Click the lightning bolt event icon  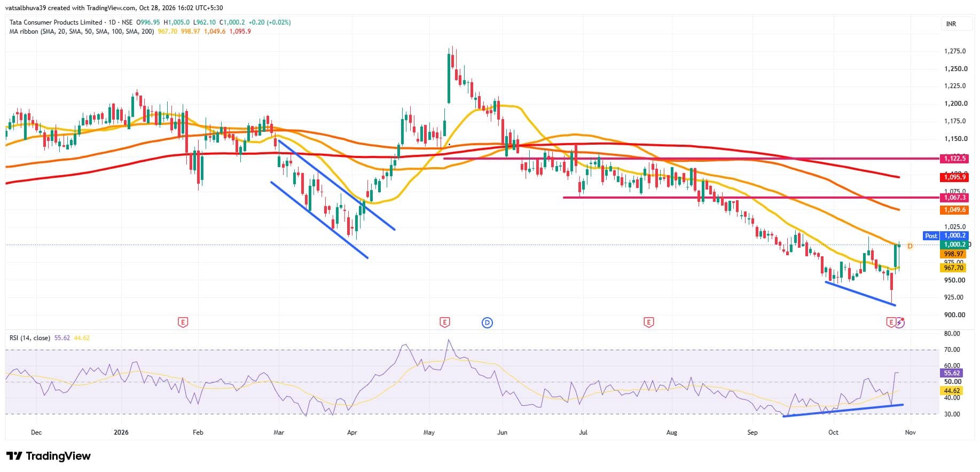pyautogui.click(x=900, y=322)
